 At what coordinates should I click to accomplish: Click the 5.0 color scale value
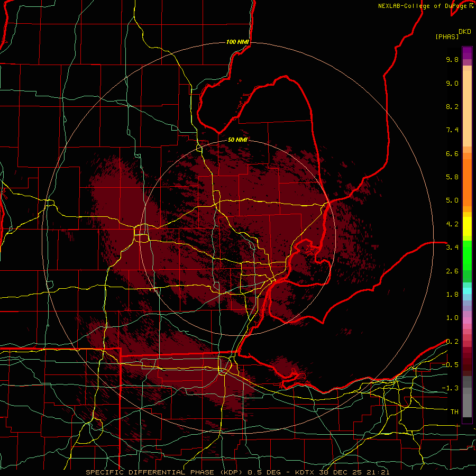(452, 200)
